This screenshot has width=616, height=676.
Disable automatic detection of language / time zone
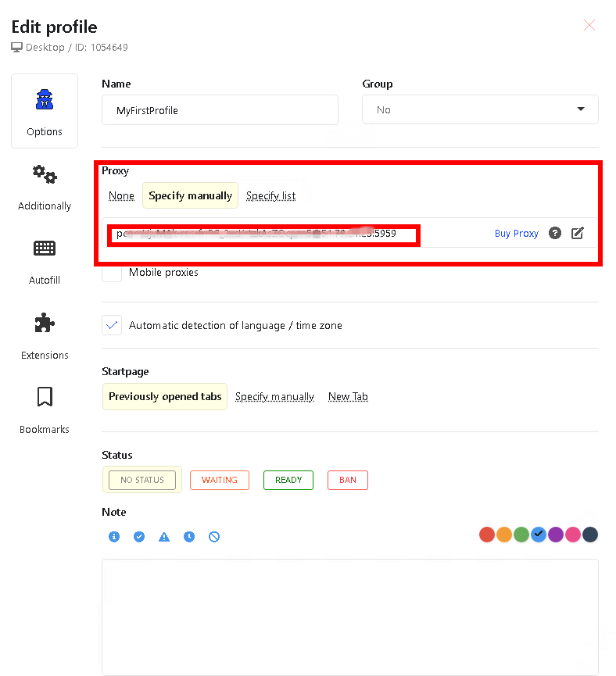(111, 325)
